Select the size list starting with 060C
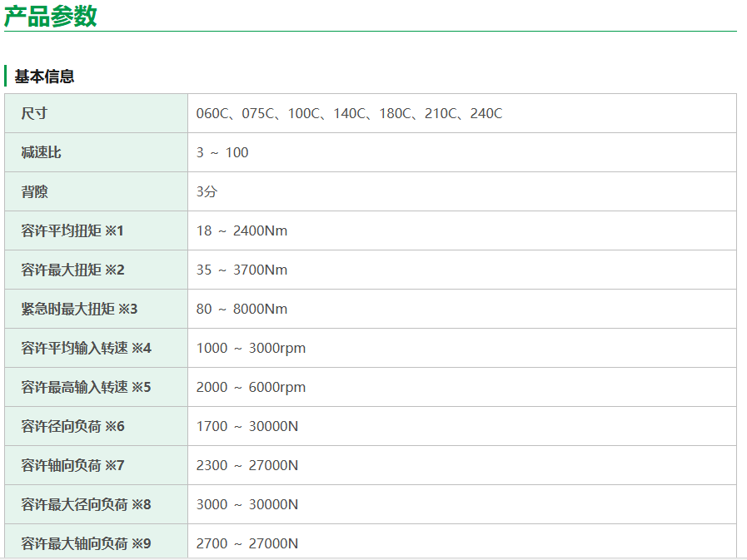The image size is (747, 560). coord(349,113)
